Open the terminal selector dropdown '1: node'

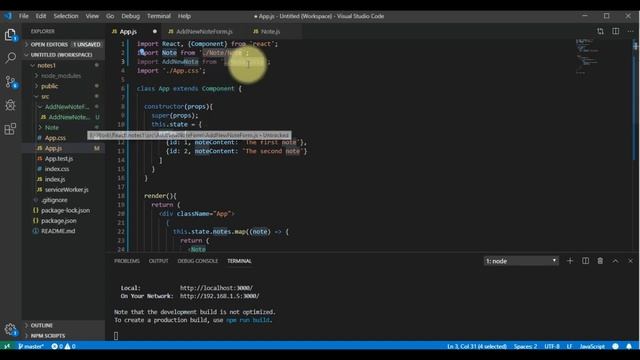click(521, 261)
